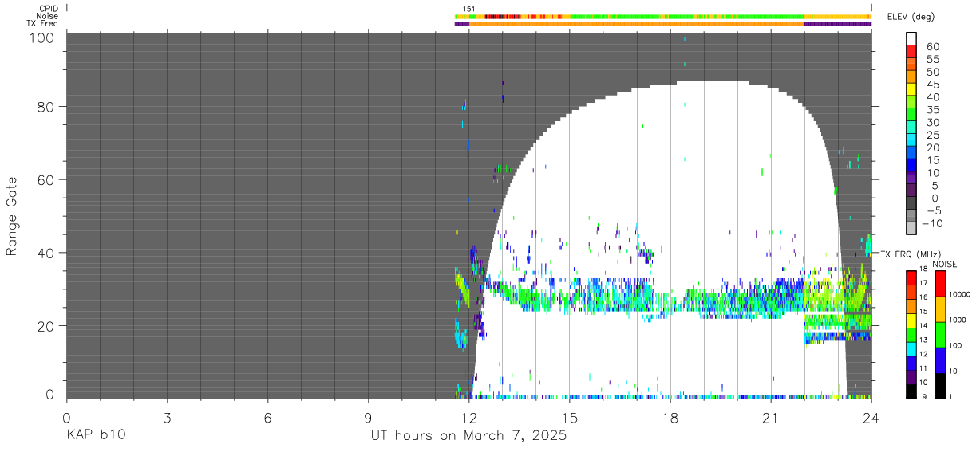Click the CPID value '151'
The width and height of the screenshot is (980, 452).
click(x=468, y=9)
